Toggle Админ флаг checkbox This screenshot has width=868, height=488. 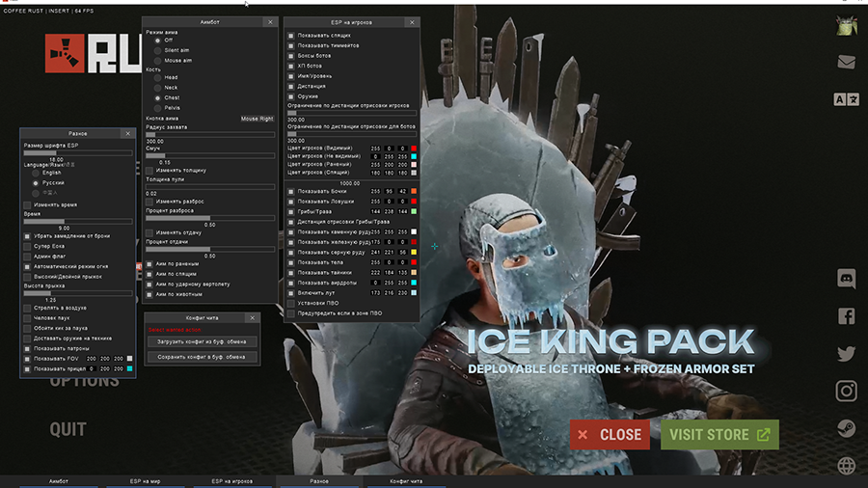pos(27,257)
